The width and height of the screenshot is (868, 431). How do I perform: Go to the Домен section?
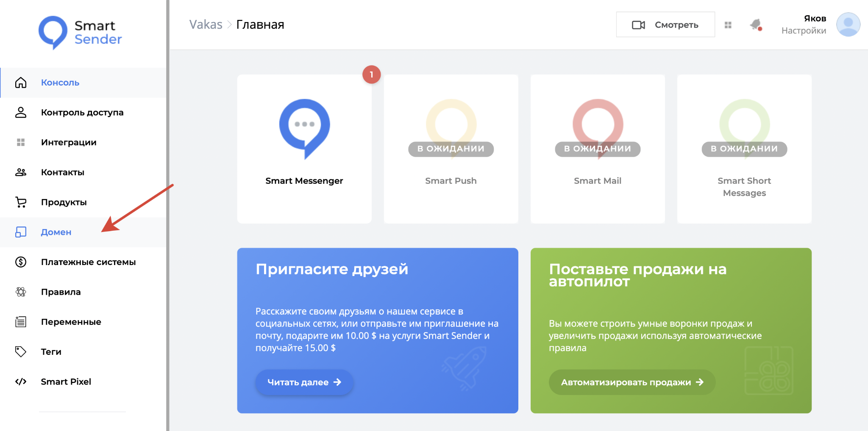click(56, 232)
